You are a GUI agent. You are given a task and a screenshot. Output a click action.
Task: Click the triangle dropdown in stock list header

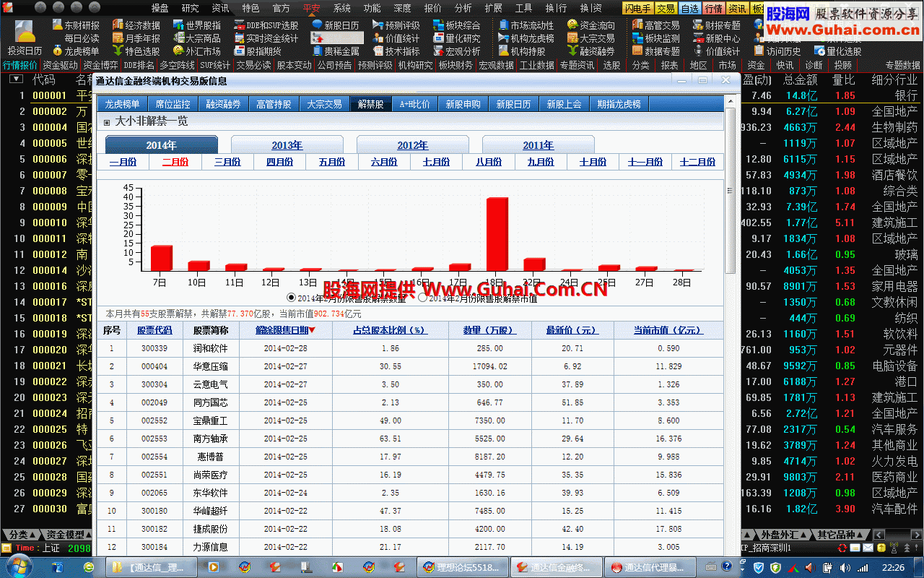(x=16, y=79)
